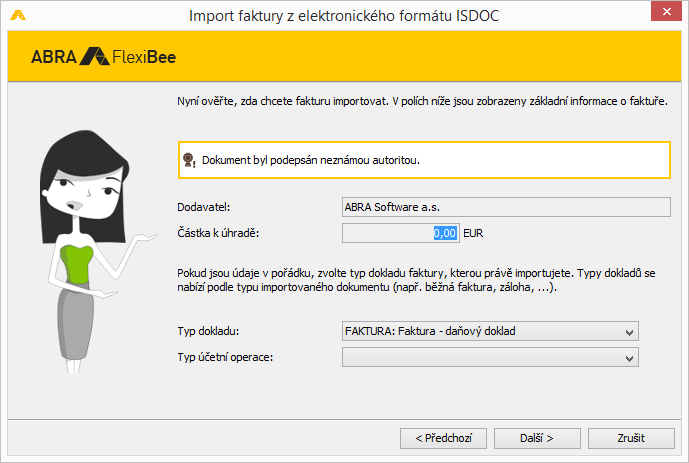Image resolution: width=689 pixels, height=463 pixels.
Task: Click the ABRA FlexiBee logo in yellow banner
Action: click(x=103, y=57)
